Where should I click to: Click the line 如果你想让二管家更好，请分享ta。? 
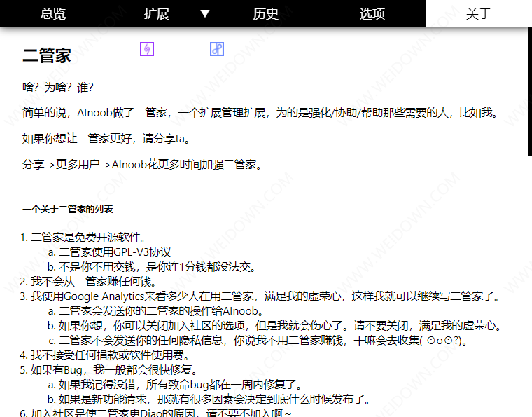pos(106,138)
